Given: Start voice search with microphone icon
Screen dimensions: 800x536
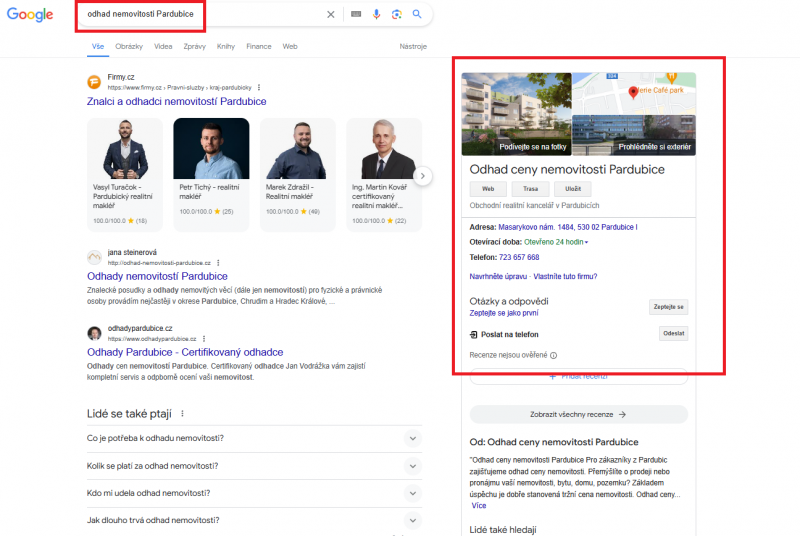Looking at the screenshot, I should tap(377, 14).
